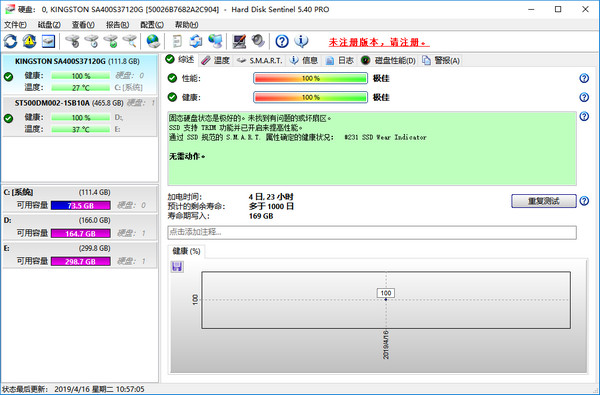Image resolution: width=600 pixels, height=395 pixels.
Task: Switch to the 综述 tab
Action: [x=180, y=60]
